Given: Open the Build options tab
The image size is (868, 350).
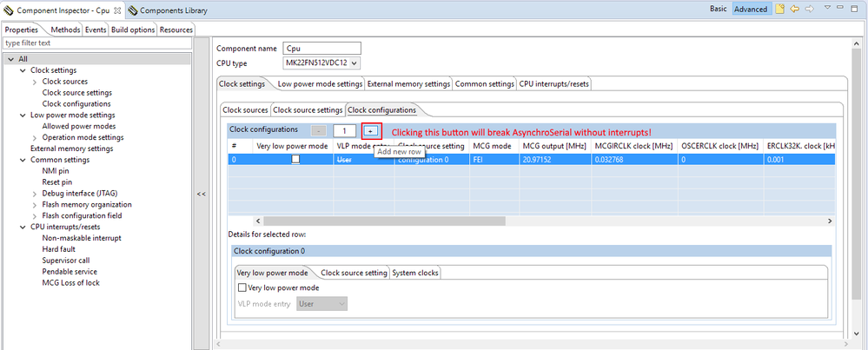Looking at the screenshot, I should click(133, 30).
